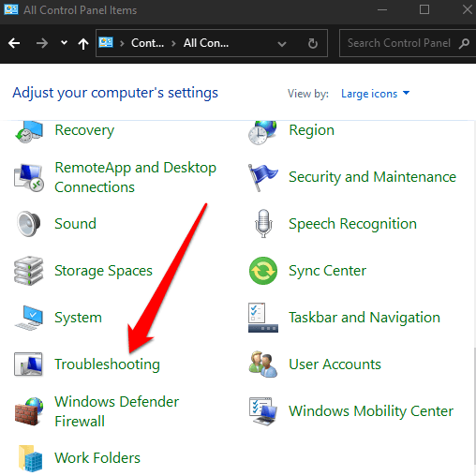Open the User Accounts link
Image resolution: width=476 pixels, height=476 pixels.
click(x=335, y=364)
